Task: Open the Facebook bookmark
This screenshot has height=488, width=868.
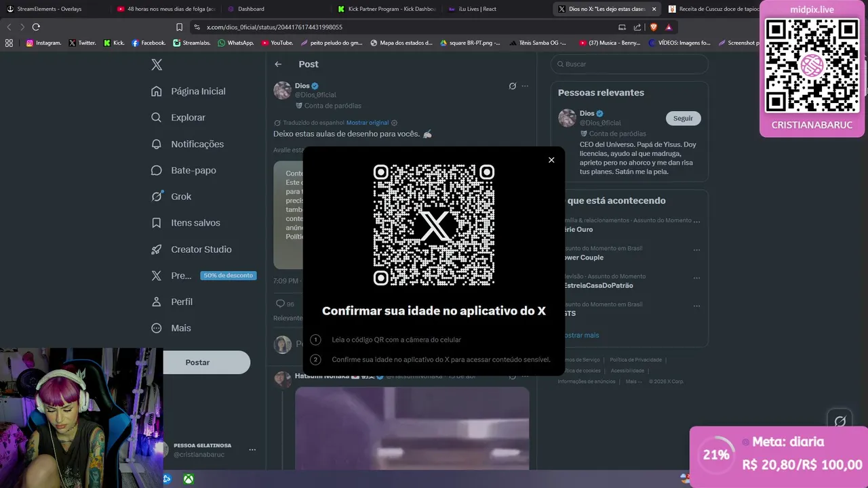Action: [149, 43]
